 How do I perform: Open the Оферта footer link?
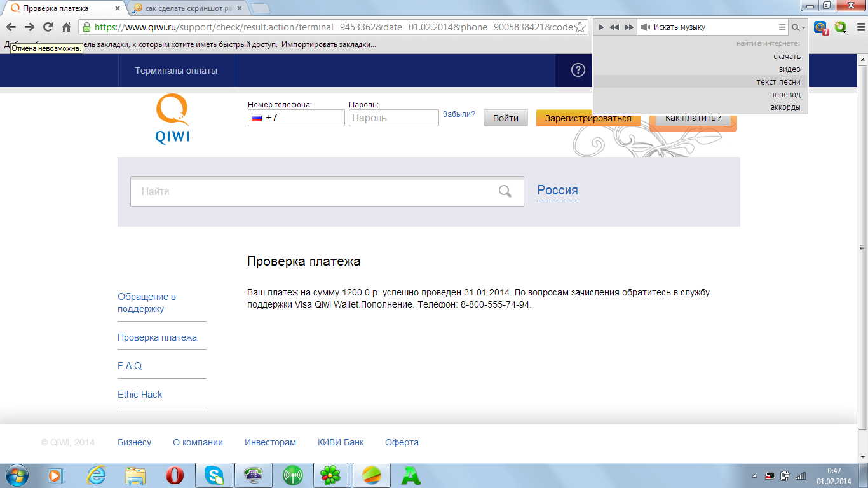(x=402, y=442)
